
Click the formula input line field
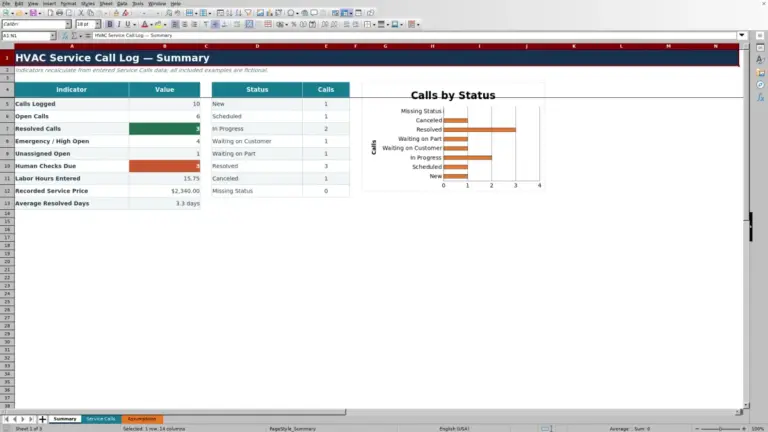414,35
